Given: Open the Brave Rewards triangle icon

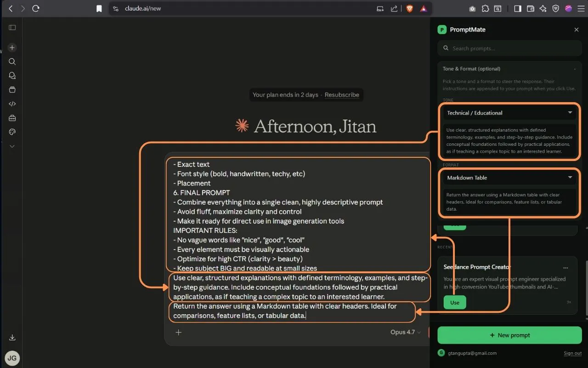Looking at the screenshot, I should pyautogui.click(x=423, y=8).
